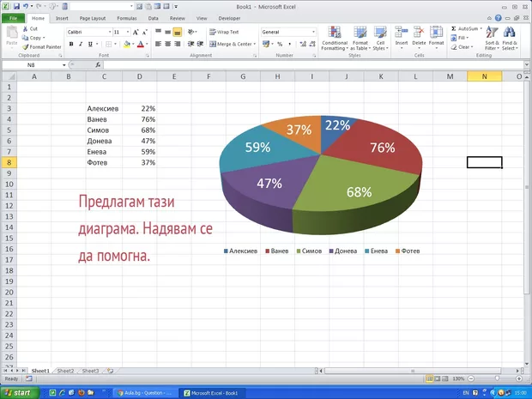Viewport: 532px width, 399px height.
Task: Click the Increase Indent icon
Action: coord(201,44)
